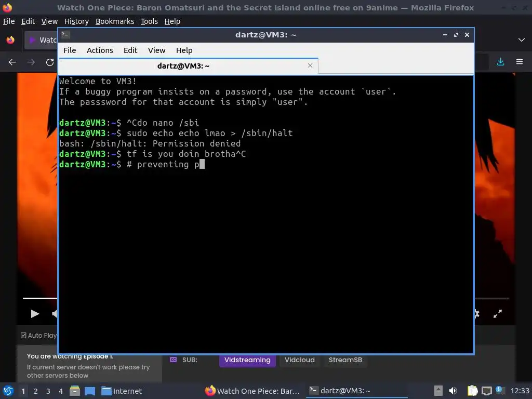Image resolution: width=532 pixels, height=399 pixels.
Task: Open the volume control tray icon
Action: coord(453,391)
